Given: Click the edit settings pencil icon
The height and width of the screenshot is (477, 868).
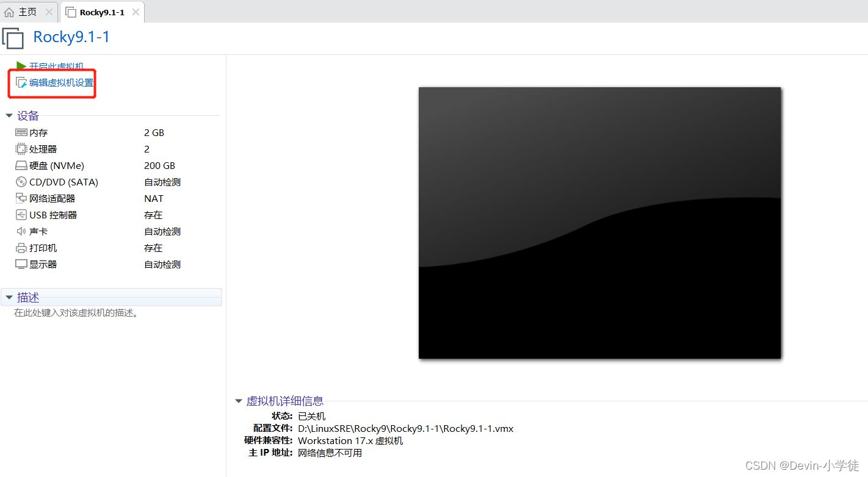Looking at the screenshot, I should [21, 83].
